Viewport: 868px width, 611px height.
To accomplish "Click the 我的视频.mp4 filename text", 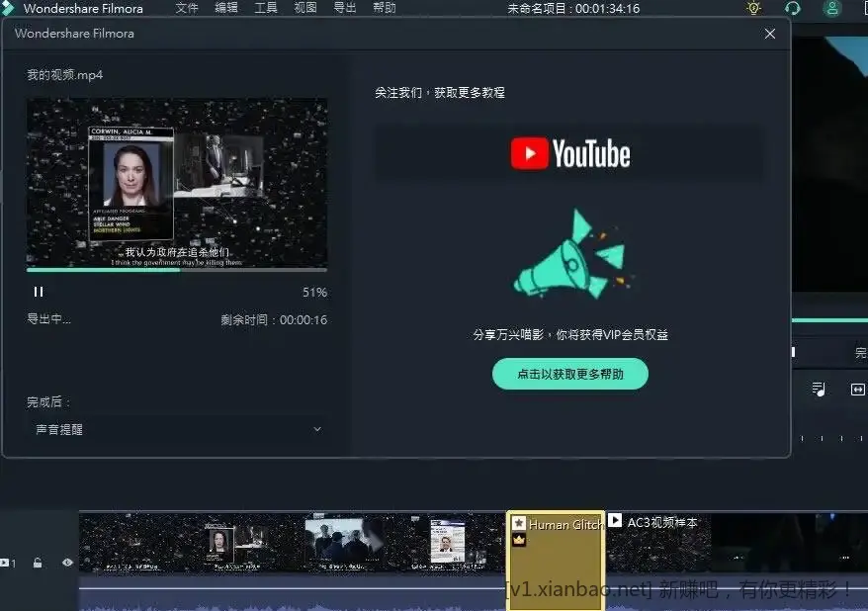I will coord(65,75).
